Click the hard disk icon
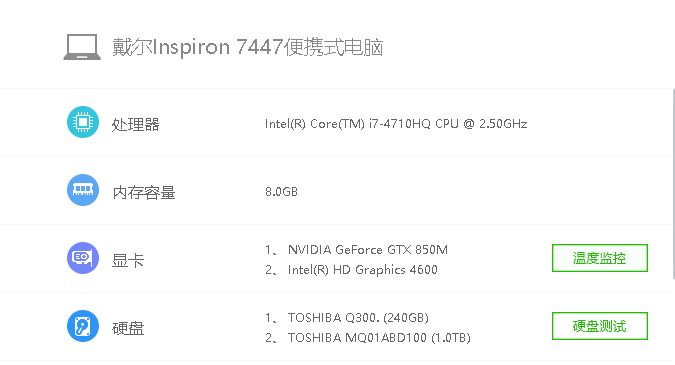The image size is (675, 365). (x=83, y=326)
